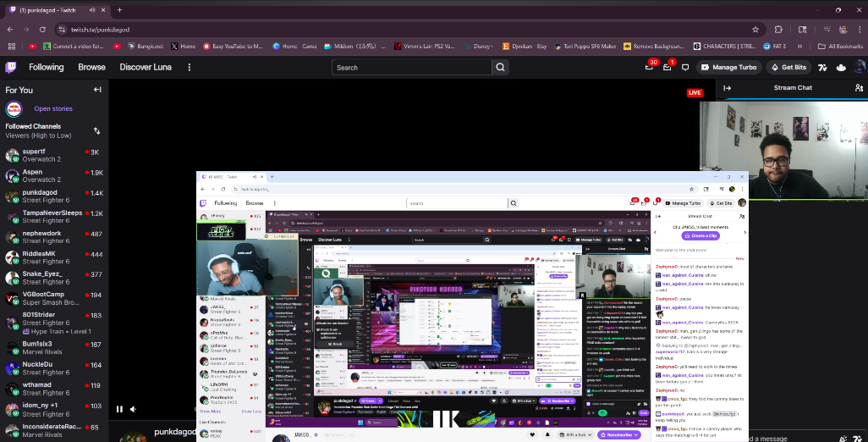The image size is (868, 442).
Task: Open the apps grid in bookmarks bar
Action: [12, 47]
